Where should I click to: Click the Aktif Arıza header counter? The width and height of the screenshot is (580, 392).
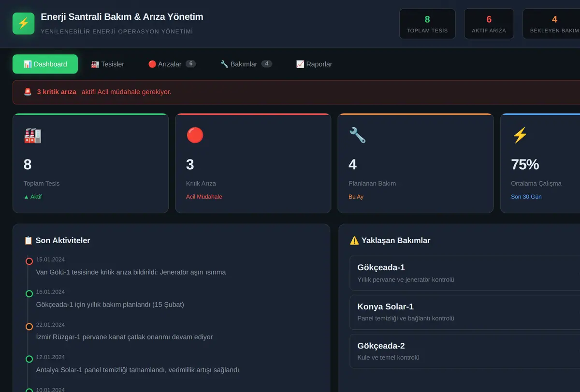click(489, 24)
